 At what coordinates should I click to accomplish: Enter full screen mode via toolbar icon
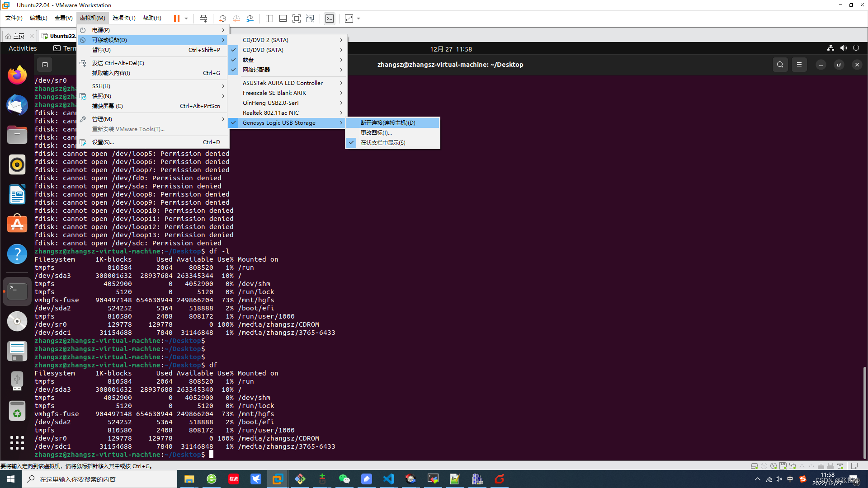coord(297,19)
